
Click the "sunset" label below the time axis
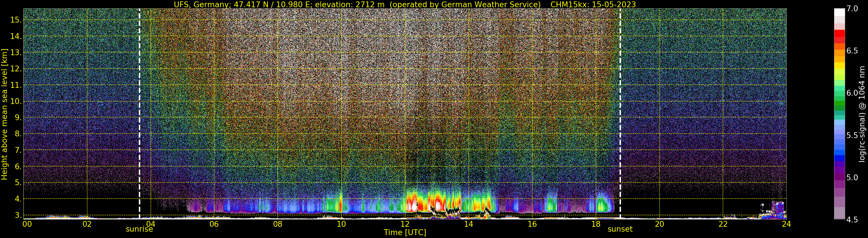620,229
